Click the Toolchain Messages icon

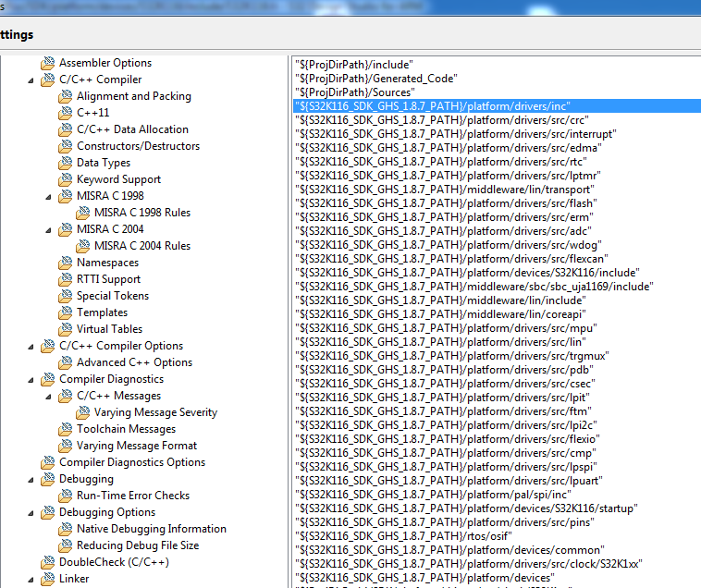[66, 429]
